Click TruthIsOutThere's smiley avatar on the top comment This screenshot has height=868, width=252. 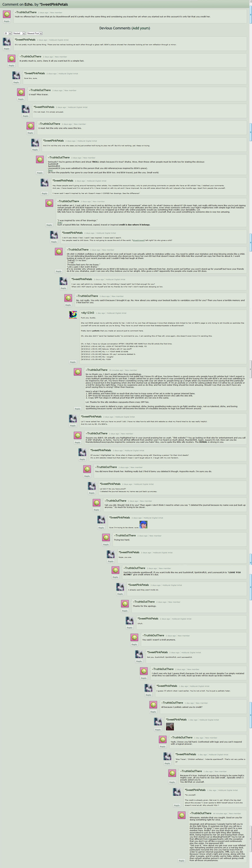(7, 15)
